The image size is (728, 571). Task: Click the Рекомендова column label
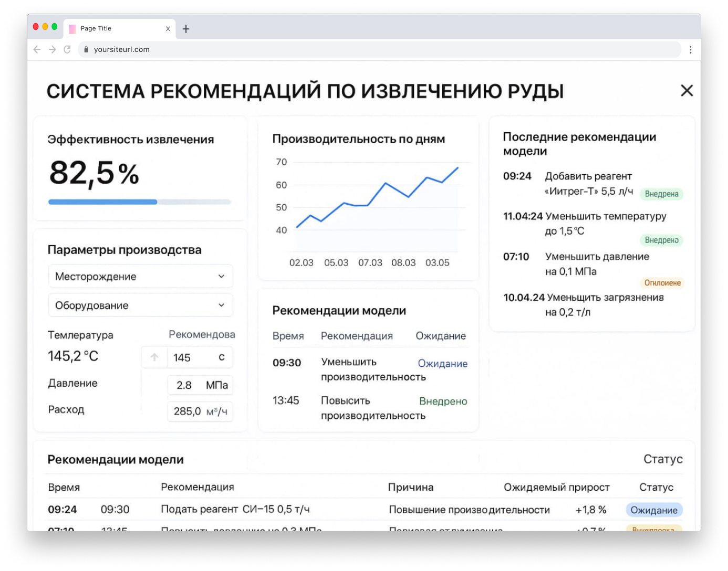click(x=202, y=334)
